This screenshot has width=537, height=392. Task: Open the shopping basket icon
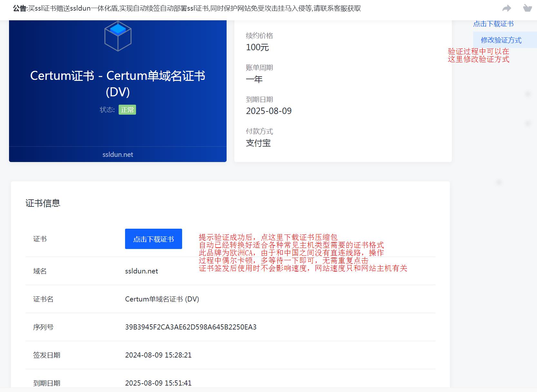527,8
